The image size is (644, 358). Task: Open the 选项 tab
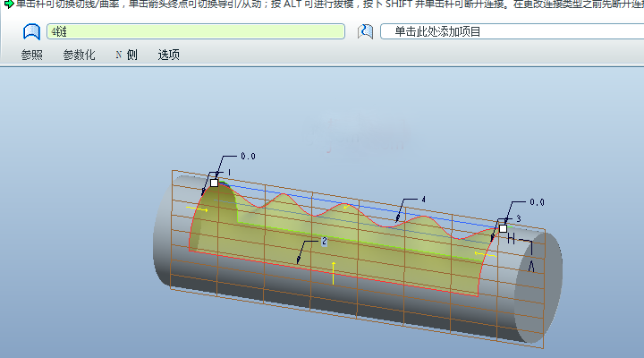169,55
